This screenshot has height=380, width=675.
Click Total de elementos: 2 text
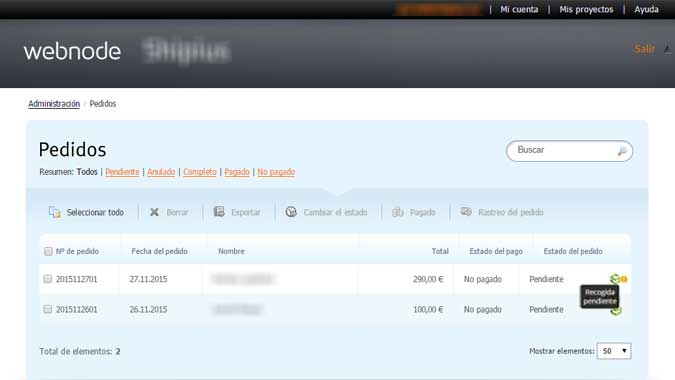point(80,351)
